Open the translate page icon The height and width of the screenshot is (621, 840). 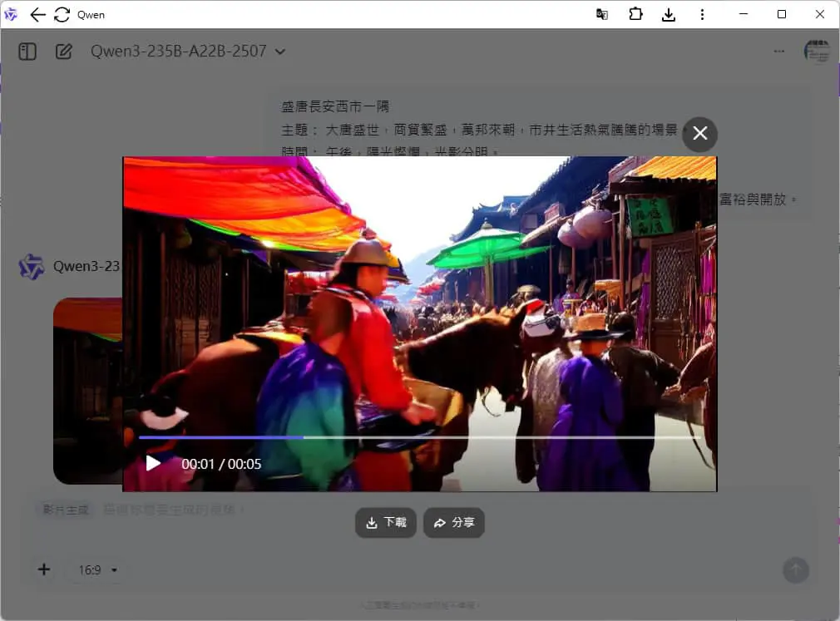pos(602,14)
